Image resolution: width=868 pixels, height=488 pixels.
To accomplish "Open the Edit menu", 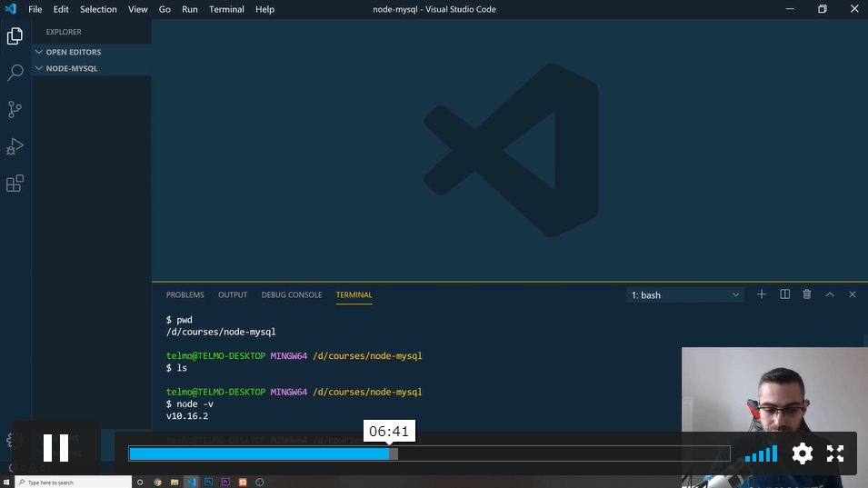I will point(61,9).
